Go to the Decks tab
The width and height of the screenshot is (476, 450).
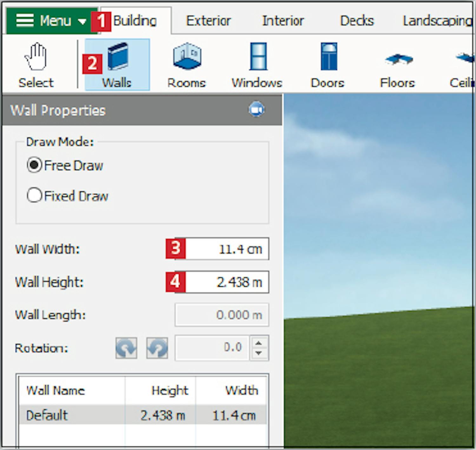(x=357, y=21)
